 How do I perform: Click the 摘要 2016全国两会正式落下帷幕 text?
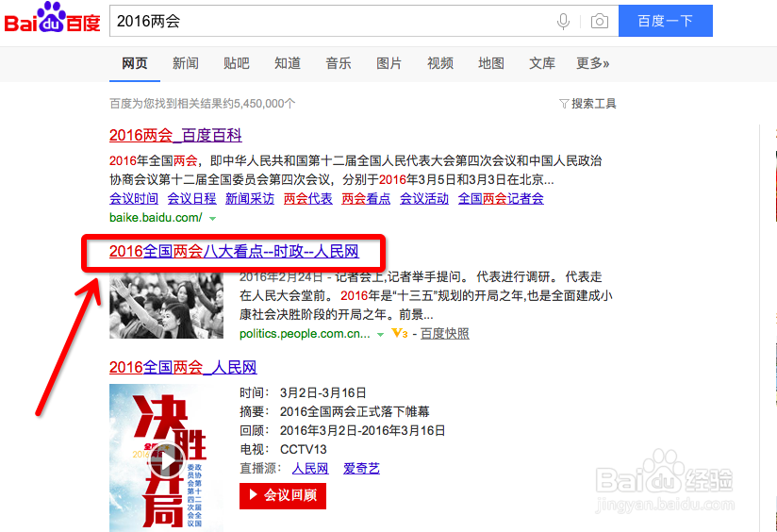tap(335, 412)
